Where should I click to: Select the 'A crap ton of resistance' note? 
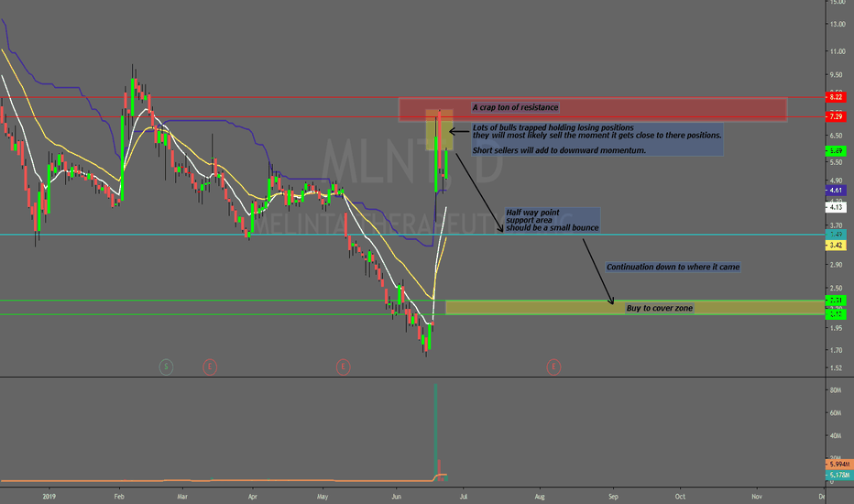515,107
